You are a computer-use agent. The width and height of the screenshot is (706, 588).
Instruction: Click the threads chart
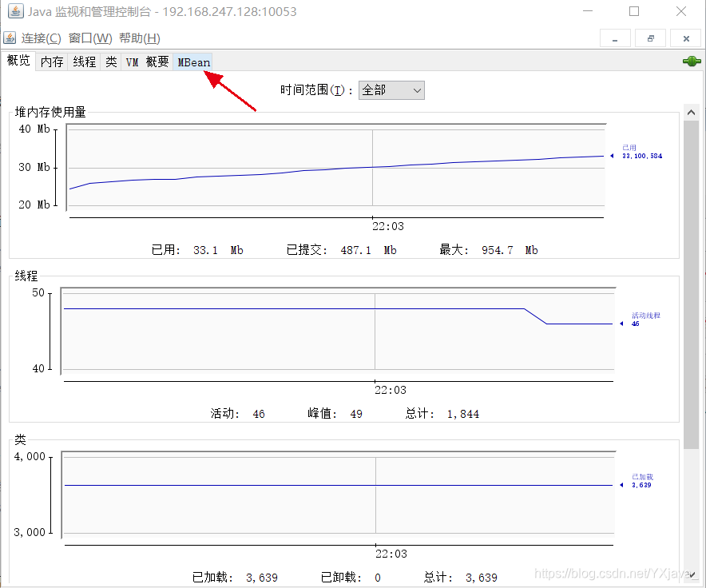coord(338,331)
